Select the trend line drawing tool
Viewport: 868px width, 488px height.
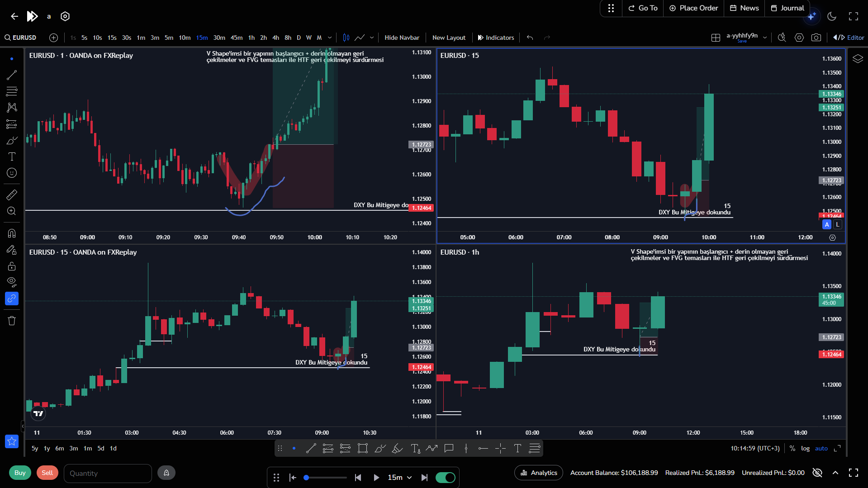pos(12,75)
